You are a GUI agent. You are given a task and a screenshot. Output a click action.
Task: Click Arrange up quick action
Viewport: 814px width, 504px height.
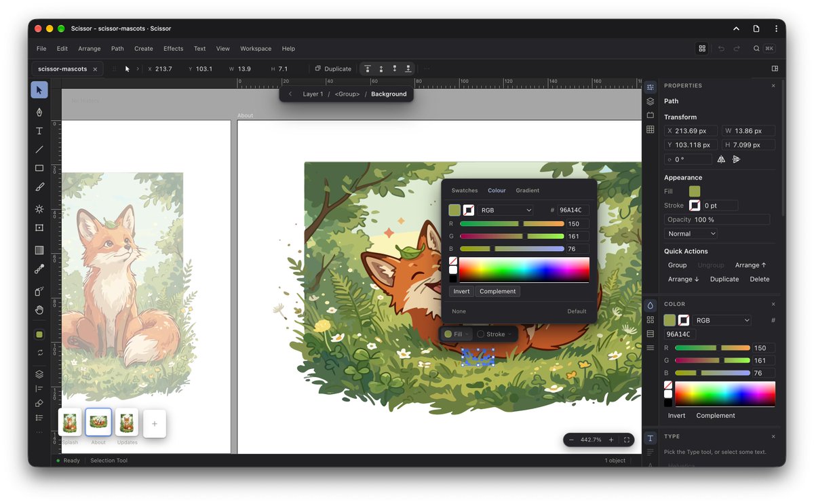coord(751,265)
